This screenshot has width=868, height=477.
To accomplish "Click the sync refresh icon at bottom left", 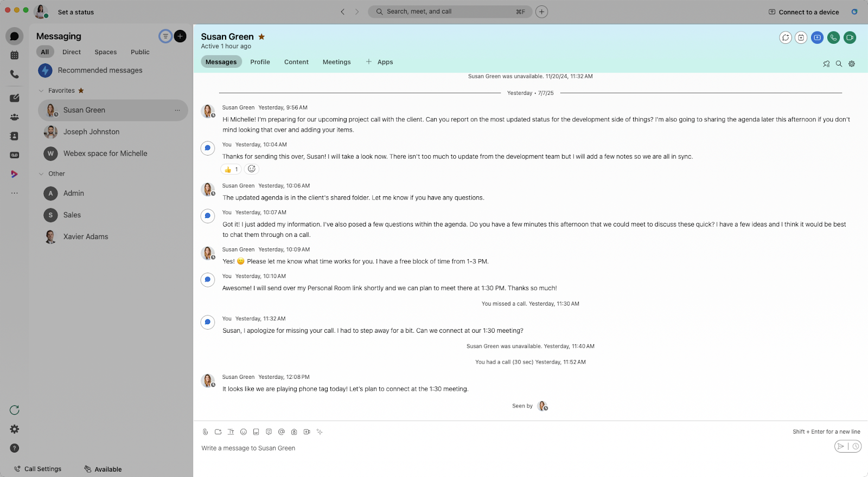I will [x=15, y=410].
